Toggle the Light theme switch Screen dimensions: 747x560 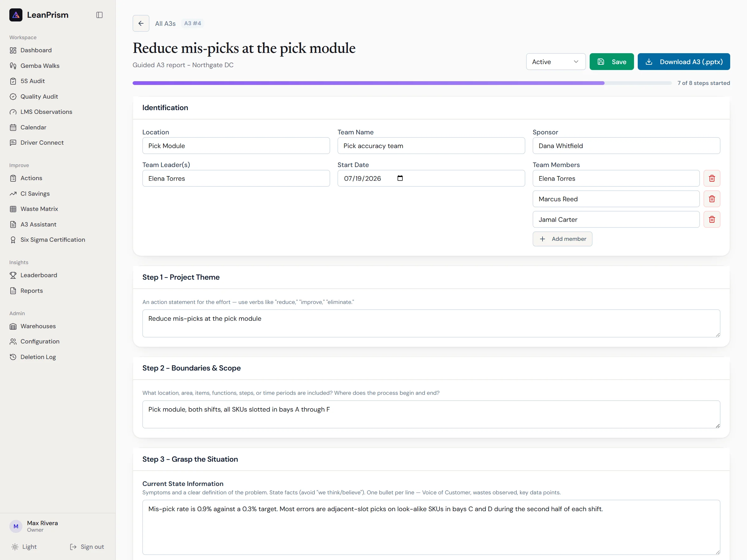coord(24,547)
